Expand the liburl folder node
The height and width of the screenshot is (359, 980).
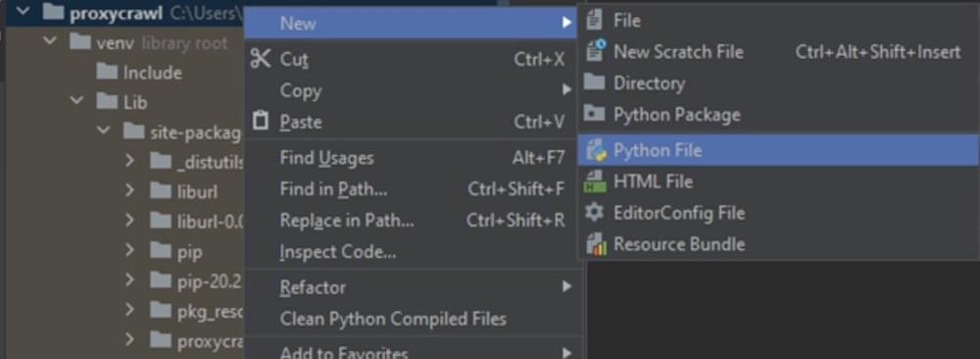(x=130, y=190)
